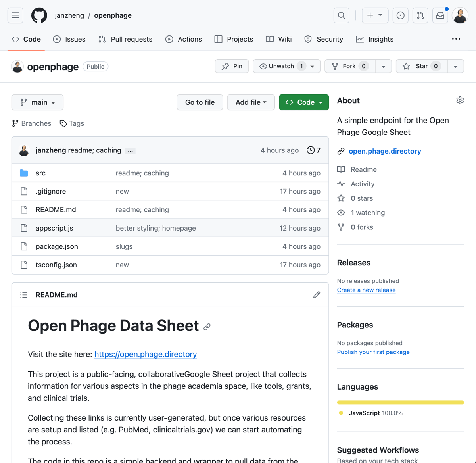
Task: Switch to the Issues tab
Action: pyautogui.click(x=69, y=39)
